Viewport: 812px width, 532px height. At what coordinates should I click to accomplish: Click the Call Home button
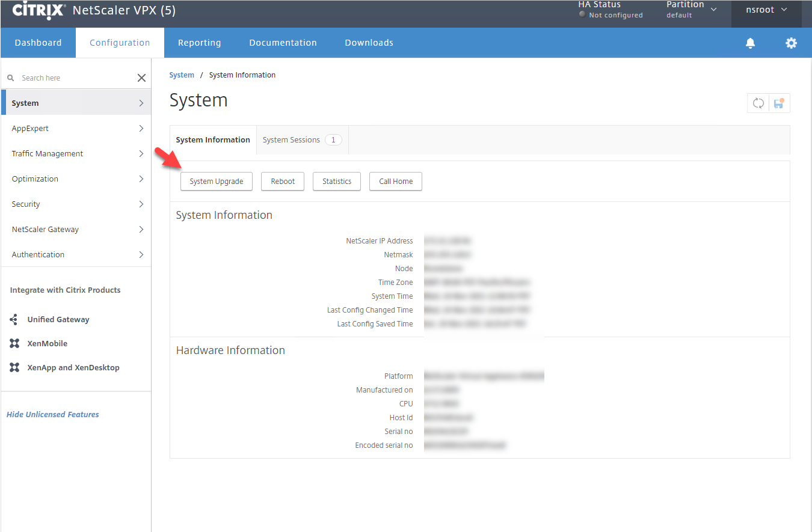(396, 181)
